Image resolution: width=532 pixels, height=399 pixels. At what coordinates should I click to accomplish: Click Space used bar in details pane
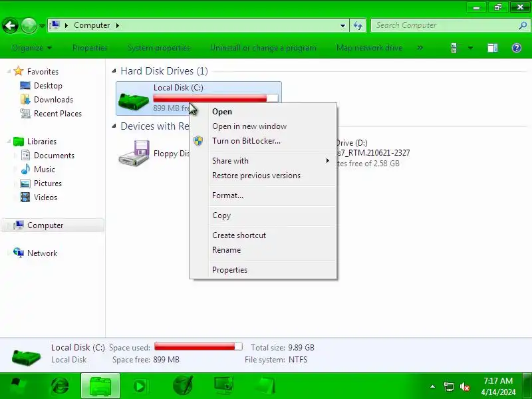click(198, 346)
